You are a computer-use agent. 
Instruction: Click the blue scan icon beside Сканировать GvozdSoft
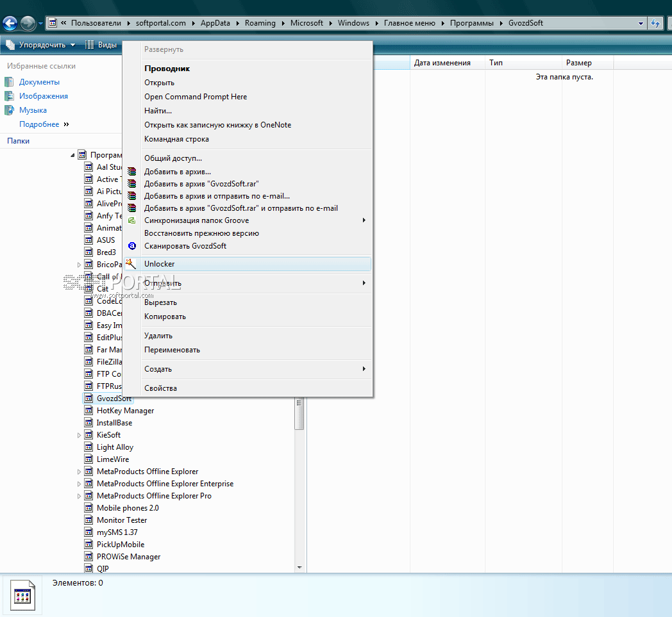point(132,246)
